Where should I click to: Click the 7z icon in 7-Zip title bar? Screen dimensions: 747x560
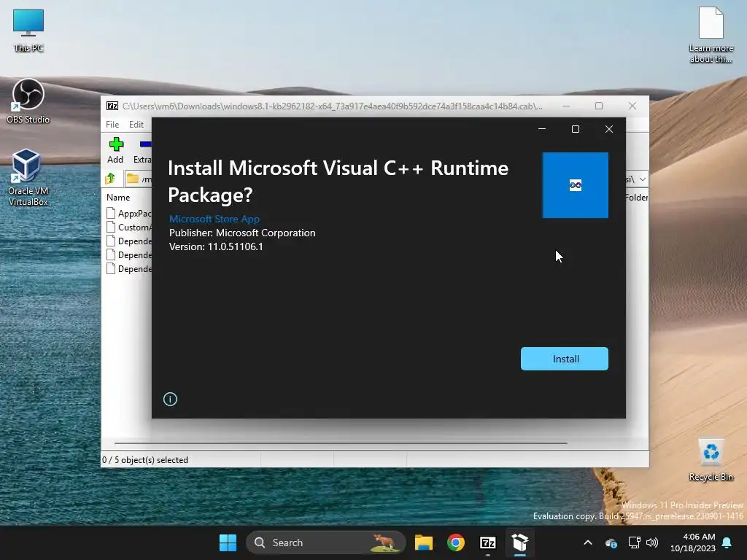[x=112, y=106]
